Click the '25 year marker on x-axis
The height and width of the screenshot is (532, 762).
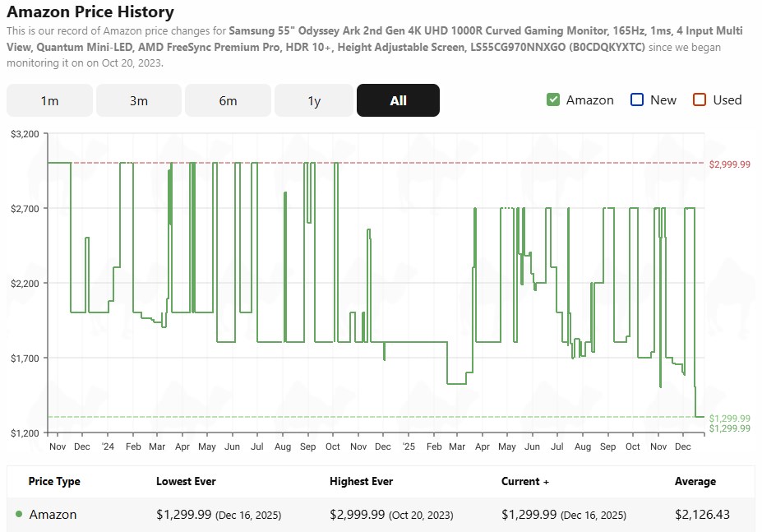point(409,446)
